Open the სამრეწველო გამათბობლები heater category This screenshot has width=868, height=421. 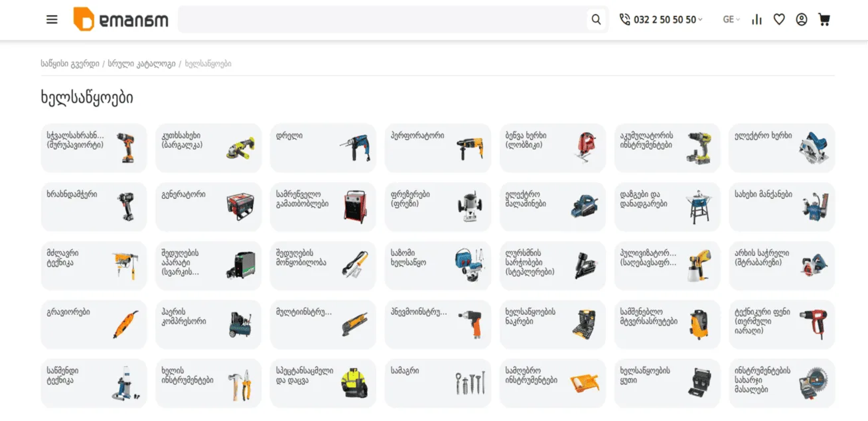tap(323, 207)
